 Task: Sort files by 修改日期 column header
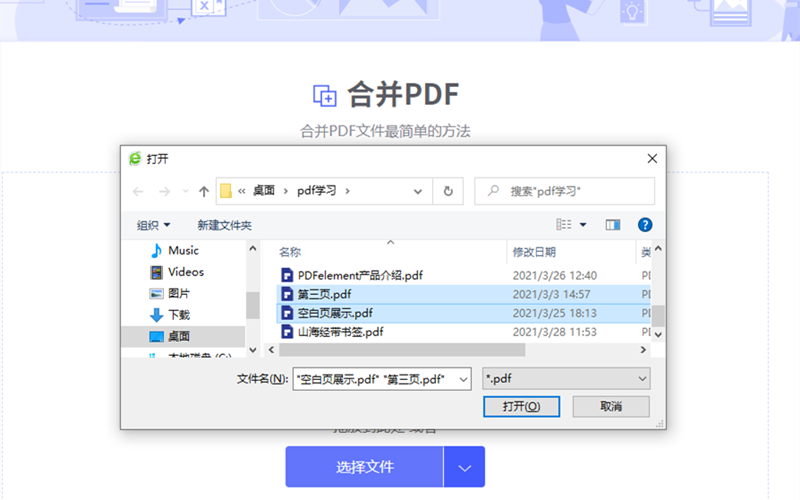[x=534, y=252]
